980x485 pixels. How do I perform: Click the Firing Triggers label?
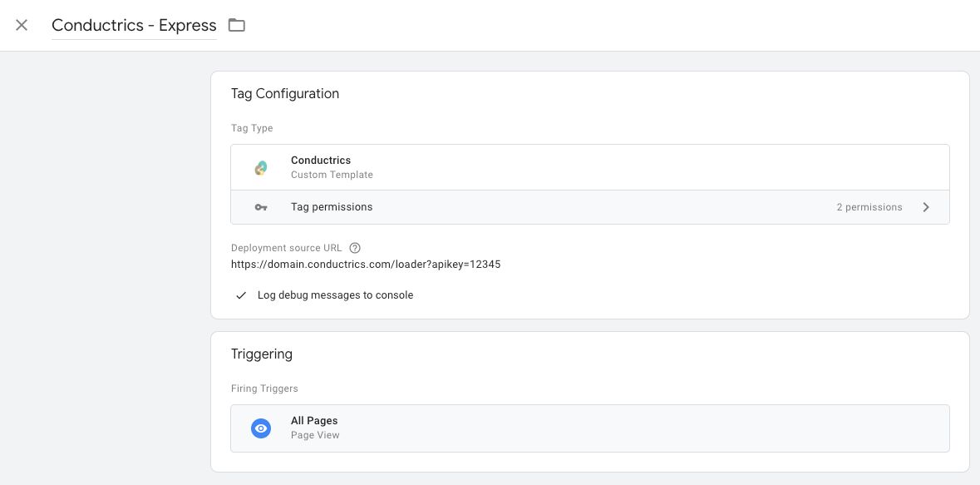[264, 388]
